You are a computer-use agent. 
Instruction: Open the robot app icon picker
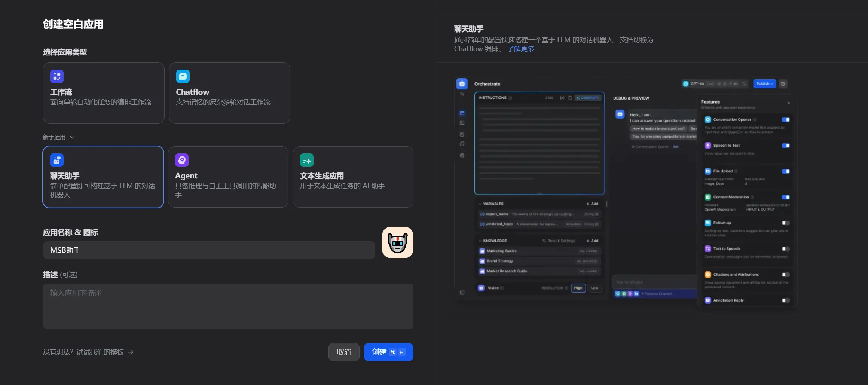pyautogui.click(x=397, y=242)
